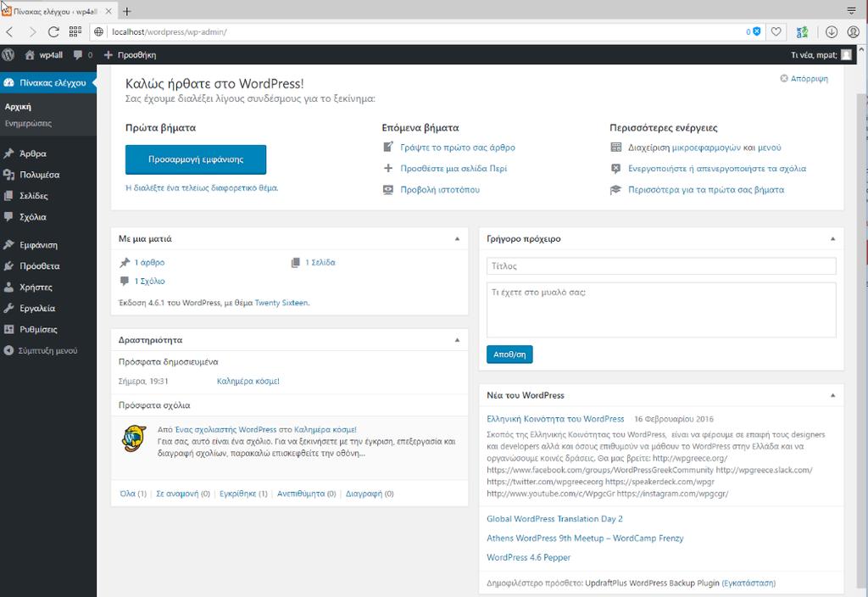This screenshot has height=597, width=868.
Task: Collapse the Δραστηριότητα panel
Action: tap(457, 340)
